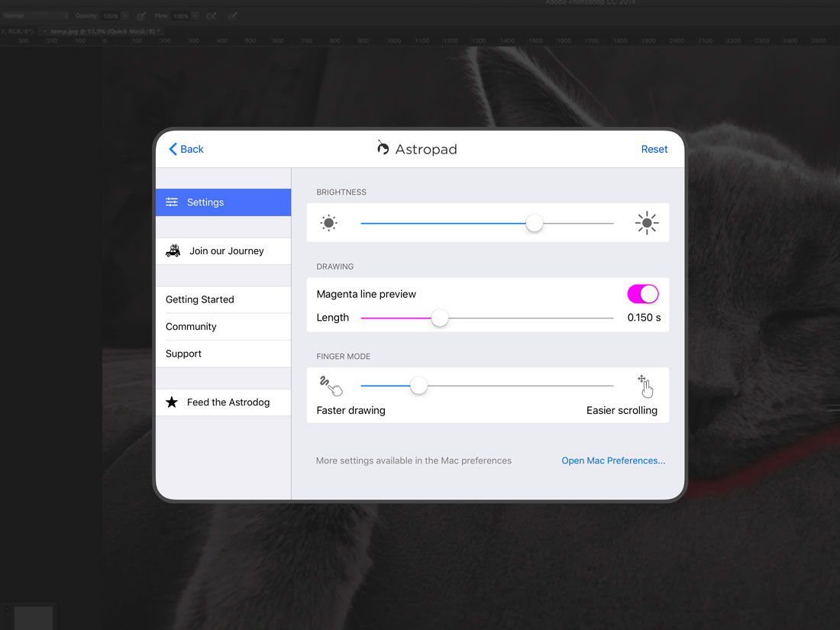Turn off Magenta line preview switch
This screenshot has width=840, height=630.
click(643, 294)
